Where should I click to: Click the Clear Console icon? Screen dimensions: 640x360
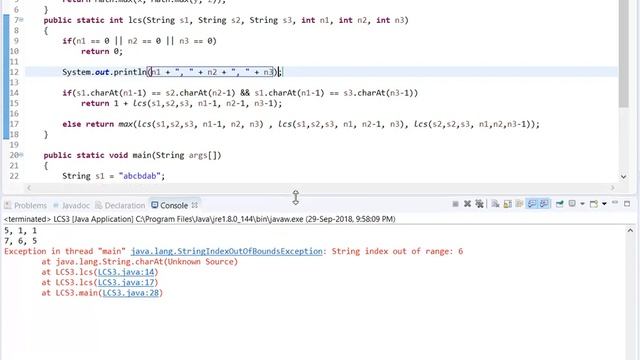[x=495, y=204]
